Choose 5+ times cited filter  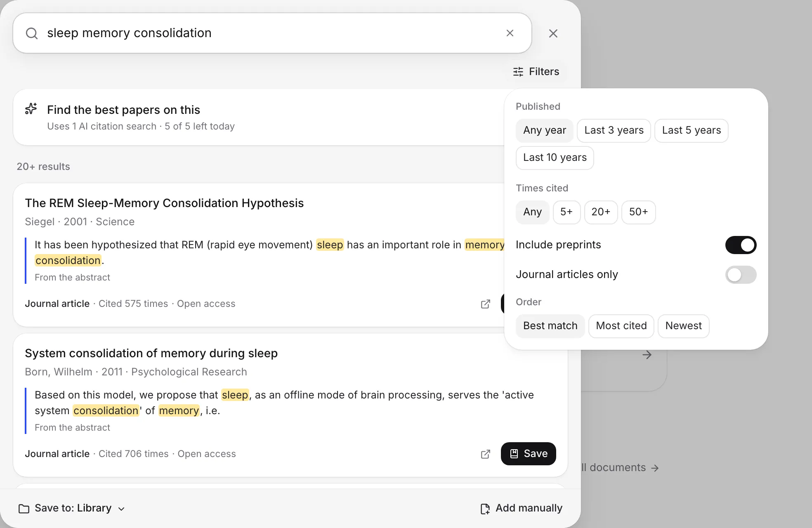pos(567,212)
